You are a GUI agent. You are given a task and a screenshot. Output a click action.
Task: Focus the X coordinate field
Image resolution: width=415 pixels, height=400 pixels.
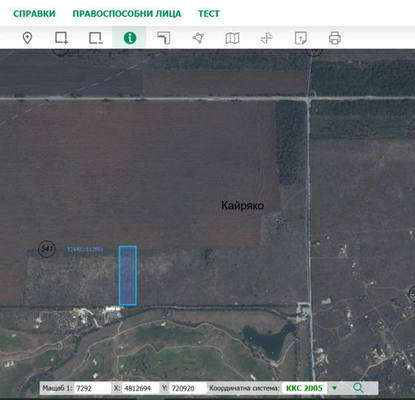point(140,388)
